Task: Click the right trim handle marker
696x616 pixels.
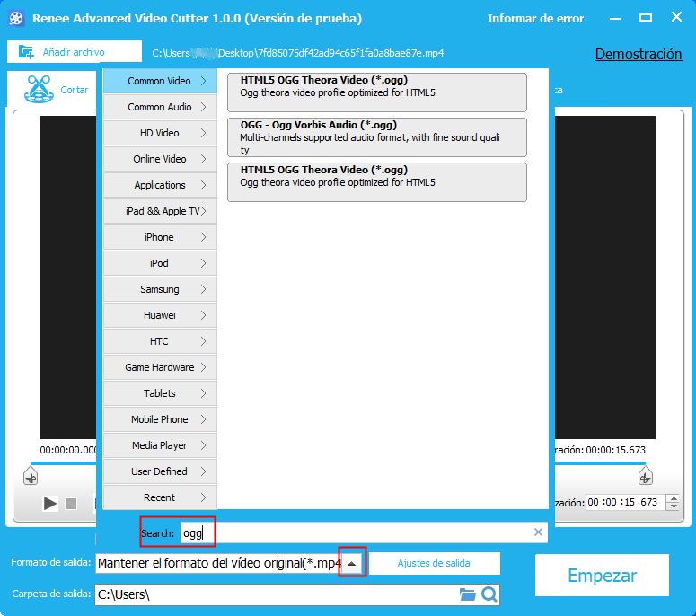Action: coord(643,476)
